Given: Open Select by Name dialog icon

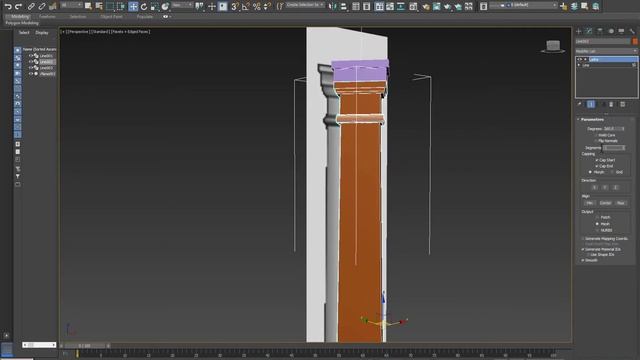Looking at the screenshot, I should tap(99, 6).
